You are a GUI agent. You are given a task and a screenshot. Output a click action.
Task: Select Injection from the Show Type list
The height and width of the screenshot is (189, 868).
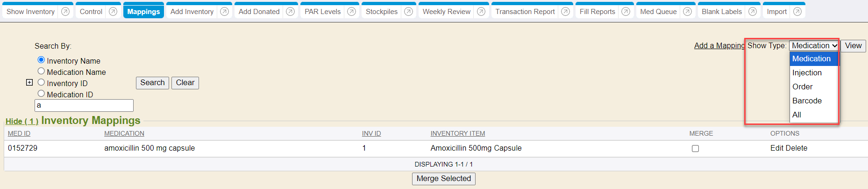point(807,73)
